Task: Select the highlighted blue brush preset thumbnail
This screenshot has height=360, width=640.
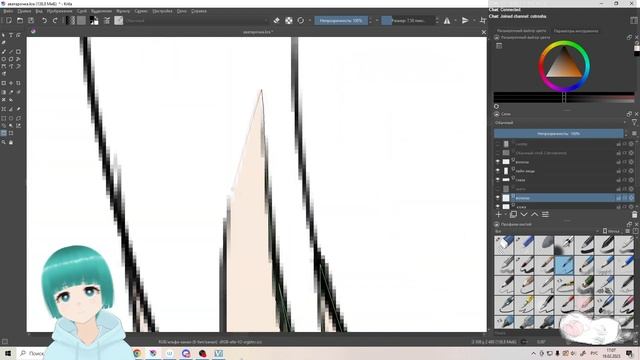Action: click(564, 265)
